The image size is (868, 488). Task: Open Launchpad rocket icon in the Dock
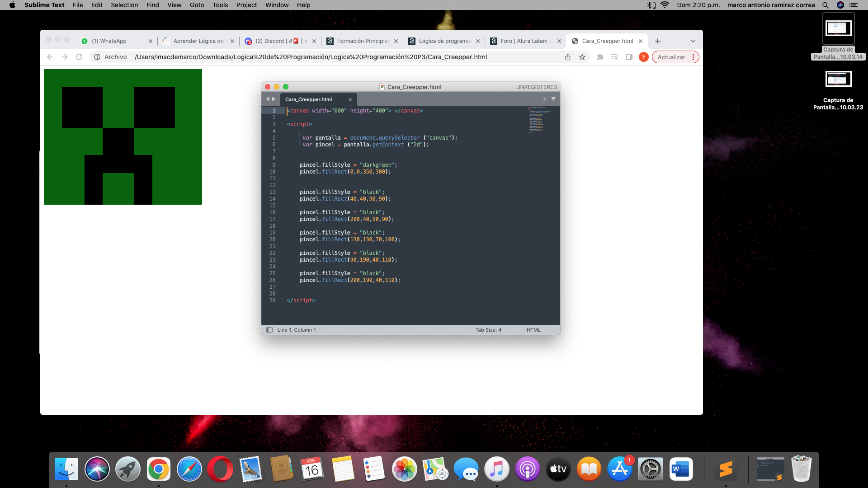click(128, 469)
